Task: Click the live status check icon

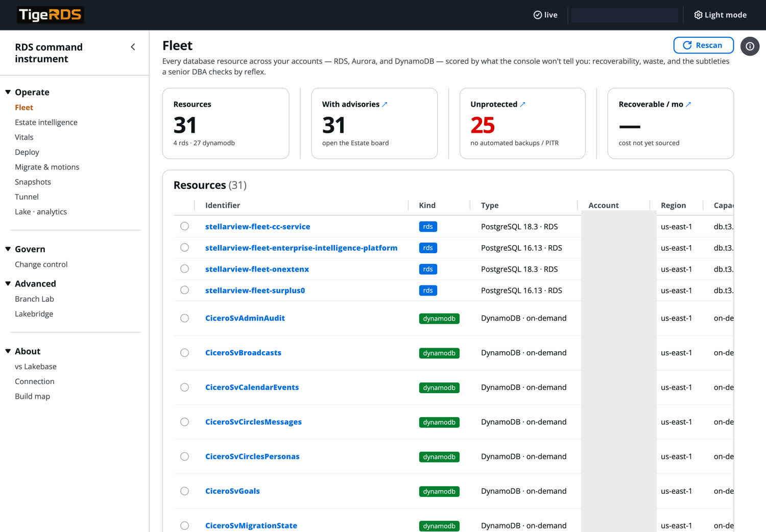Action: coord(537,15)
